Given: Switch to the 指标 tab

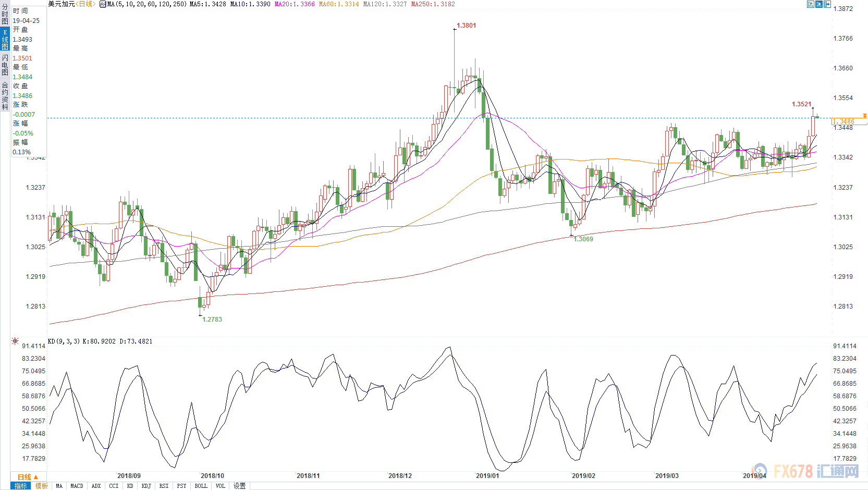Looking at the screenshot, I should 21,486.
